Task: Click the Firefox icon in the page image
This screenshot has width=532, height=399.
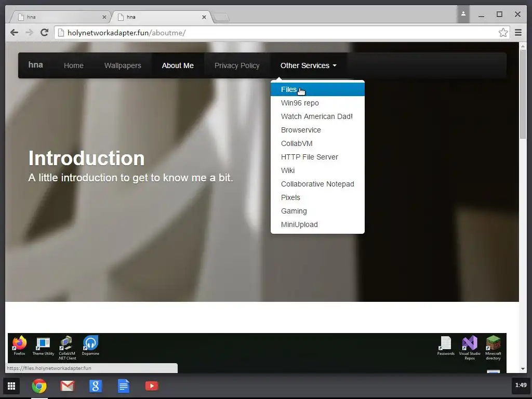Action: [19, 345]
